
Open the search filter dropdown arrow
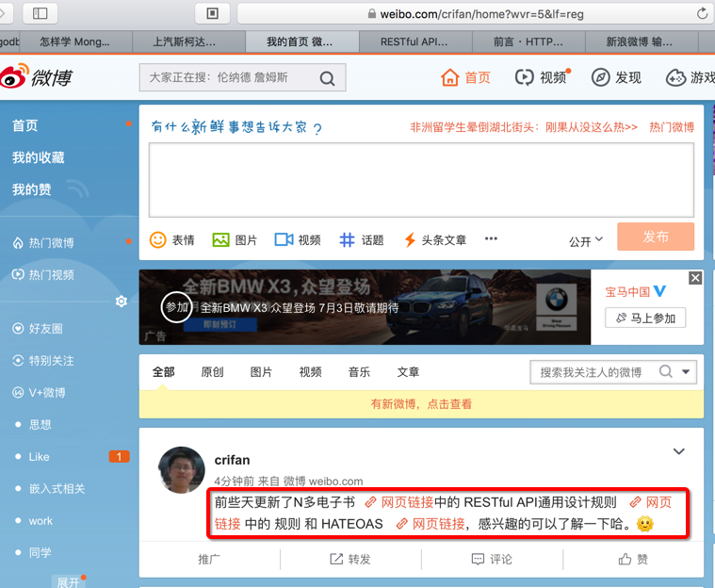point(686,372)
